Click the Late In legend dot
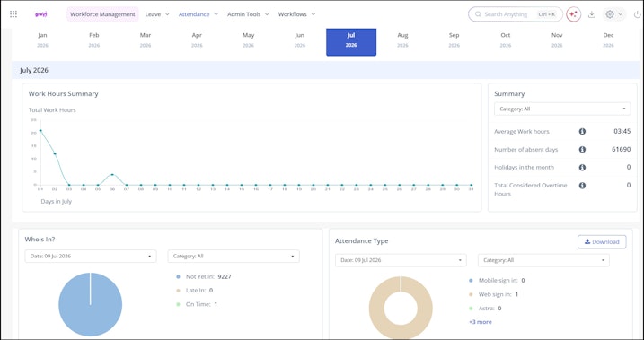644x340 pixels. point(178,291)
